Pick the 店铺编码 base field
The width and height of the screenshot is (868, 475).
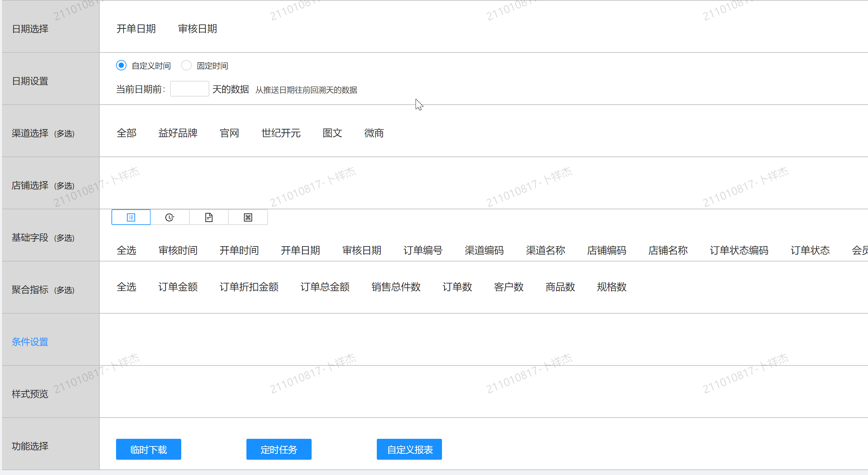pyautogui.click(x=607, y=250)
